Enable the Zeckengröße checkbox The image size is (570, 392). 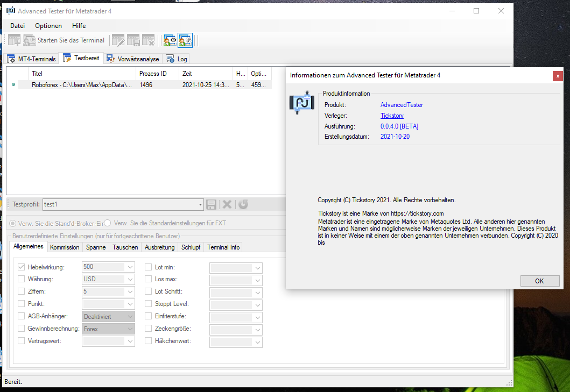point(148,329)
